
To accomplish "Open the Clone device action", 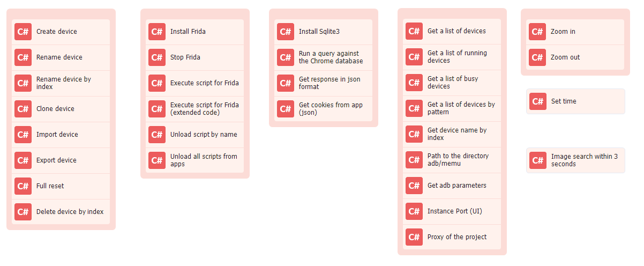I will (x=61, y=109).
